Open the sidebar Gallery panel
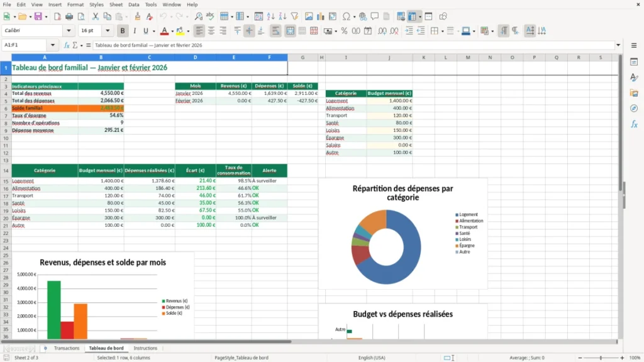The width and height of the screenshot is (644, 362). click(x=634, y=93)
